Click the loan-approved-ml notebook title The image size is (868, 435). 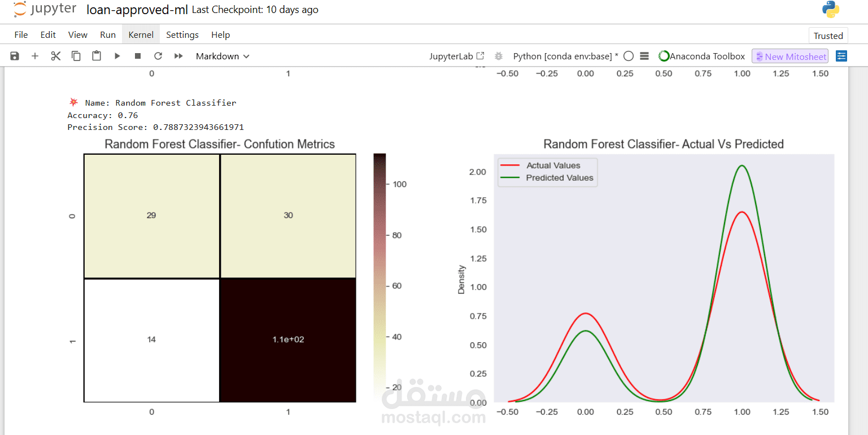137,10
